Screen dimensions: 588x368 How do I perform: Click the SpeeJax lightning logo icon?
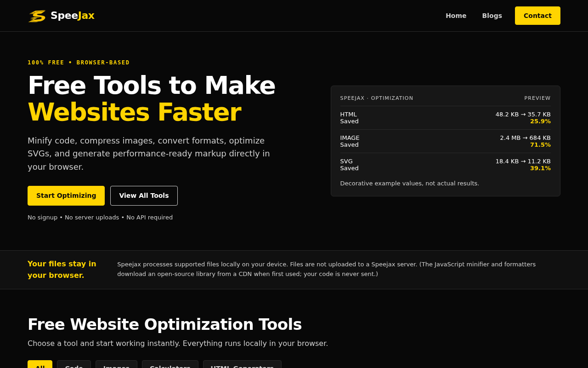(37, 16)
